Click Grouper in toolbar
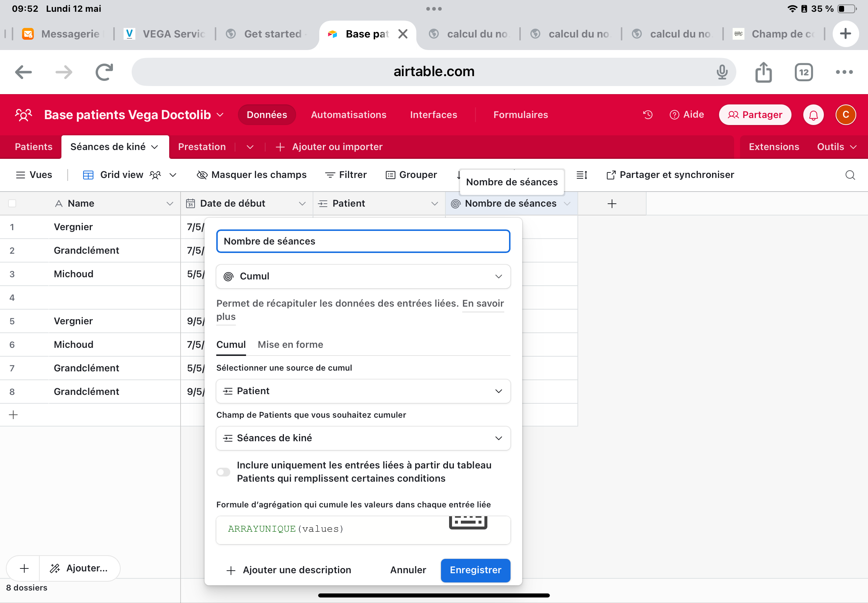 coord(411,175)
